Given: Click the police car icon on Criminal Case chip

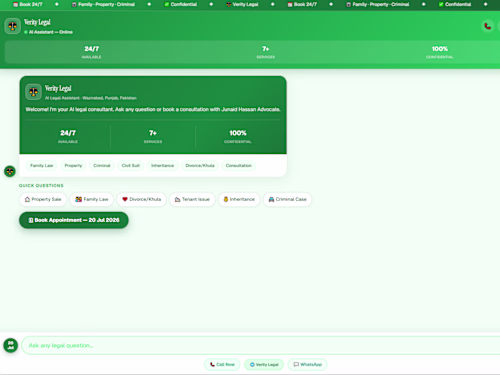Looking at the screenshot, I should tap(271, 199).
